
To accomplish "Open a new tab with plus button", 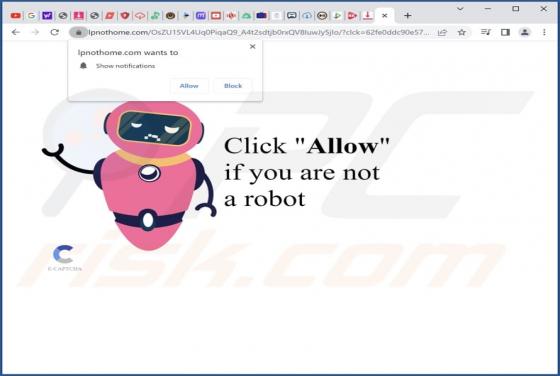I will click(408, 16).
